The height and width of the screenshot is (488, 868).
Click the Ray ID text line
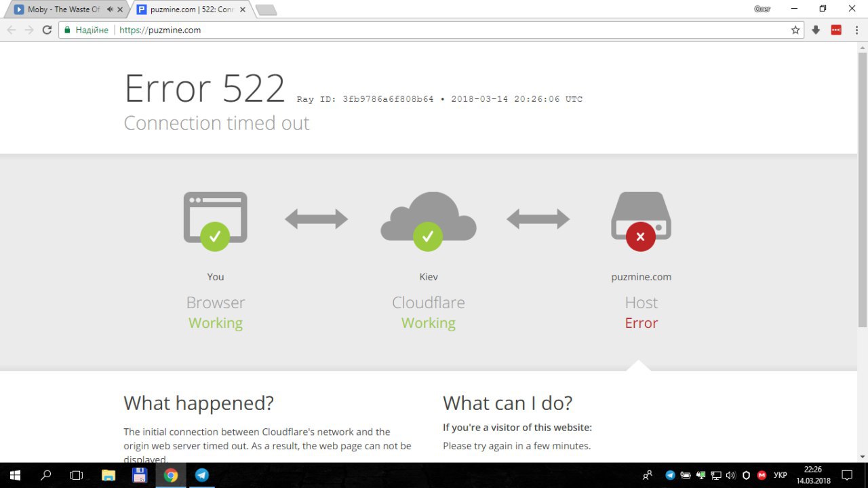pos(439,99)
